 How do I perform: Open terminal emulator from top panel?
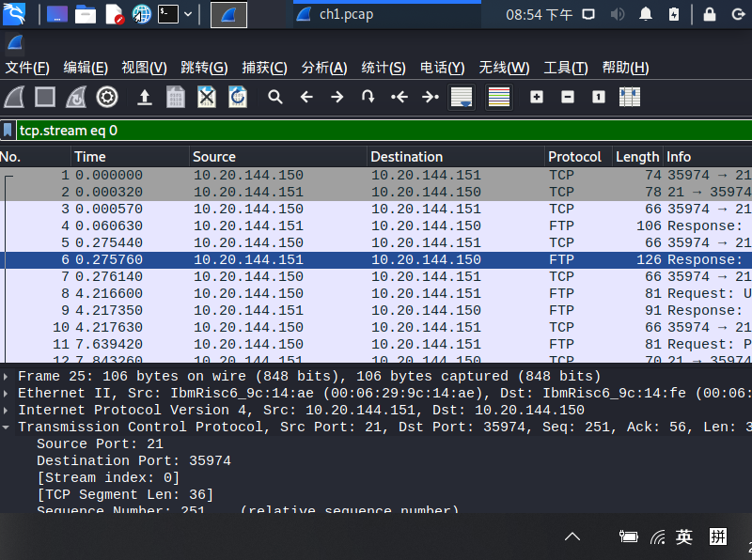[x=168, y=14]
